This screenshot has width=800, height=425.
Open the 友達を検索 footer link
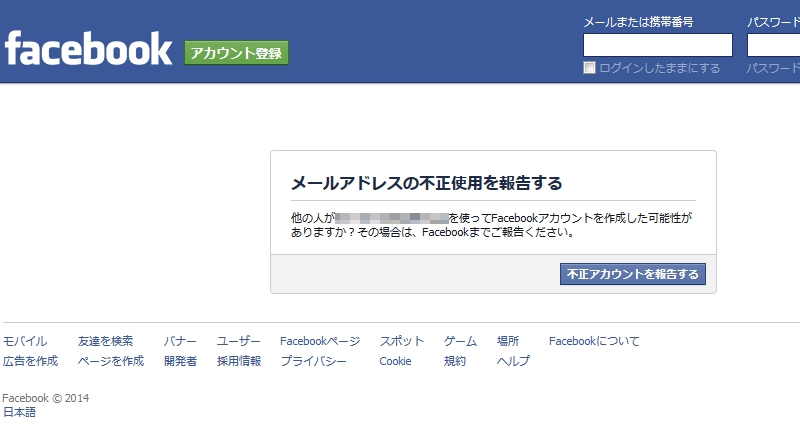pyautogui.click(x=106, y=341)
